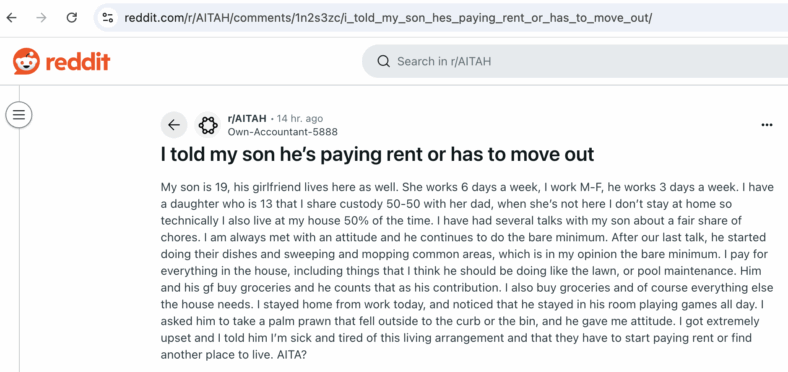Click the Reddit Snoo logo icon

[x=26, y=61]
